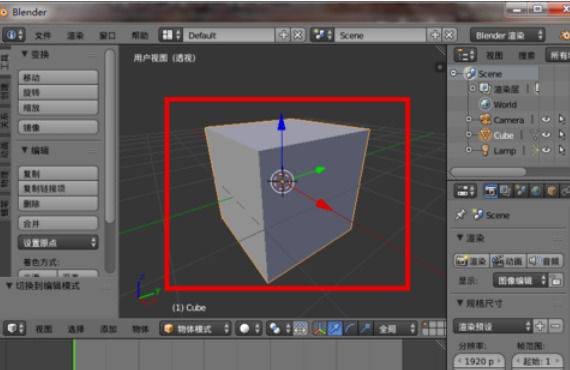Expand the Cube row in the outliner
Image resolution: width=570 pixels, height=370 pixels.
tap(469, 134)
